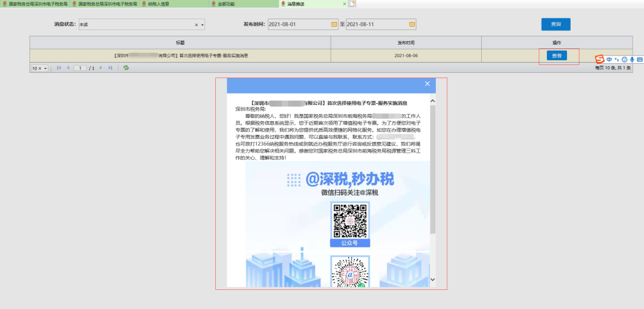Focus the start date field 2021-08-01

[299, 24]
